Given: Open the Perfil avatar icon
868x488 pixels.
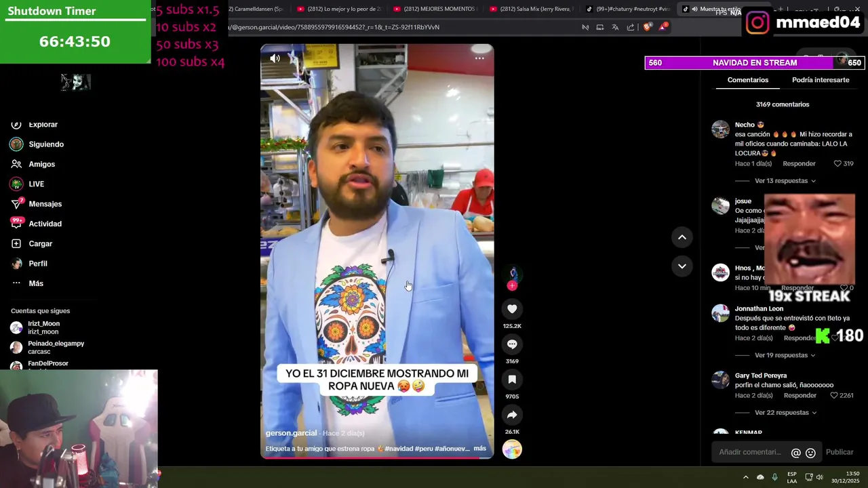Looking at the screenshot, I should 16,264.
